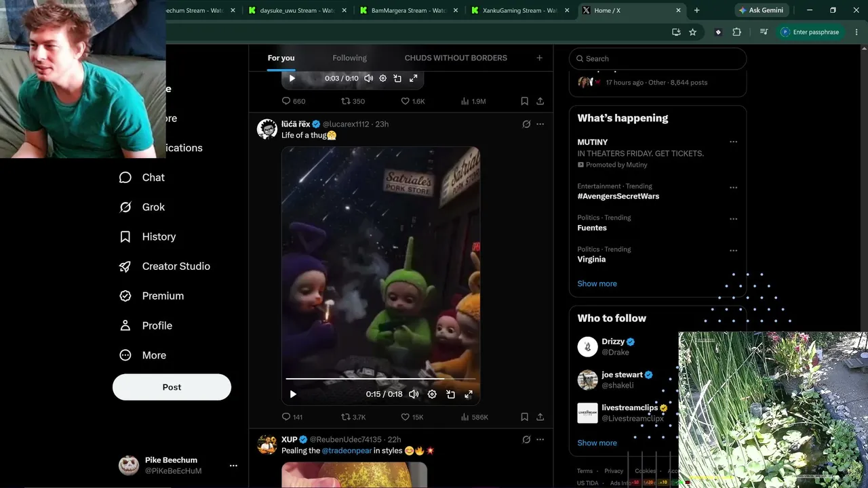Open Grok actions on lucarex post
868x488 pixels.
coord(526,124)
